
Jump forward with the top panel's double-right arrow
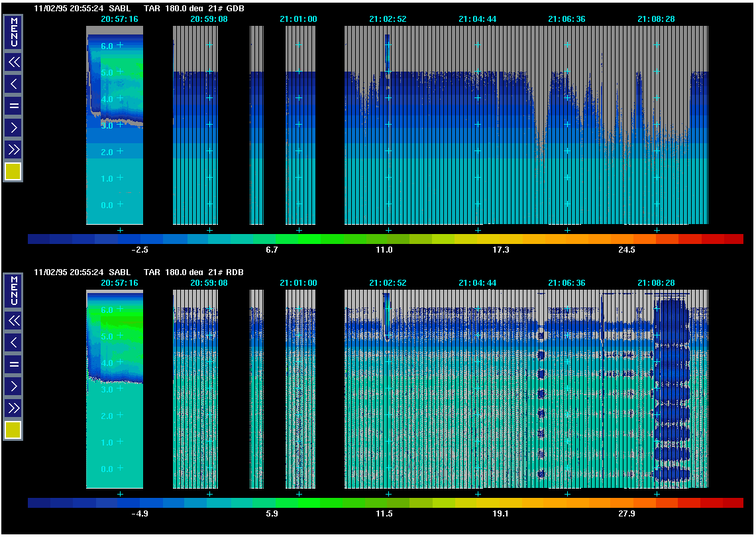click(13, 149)
